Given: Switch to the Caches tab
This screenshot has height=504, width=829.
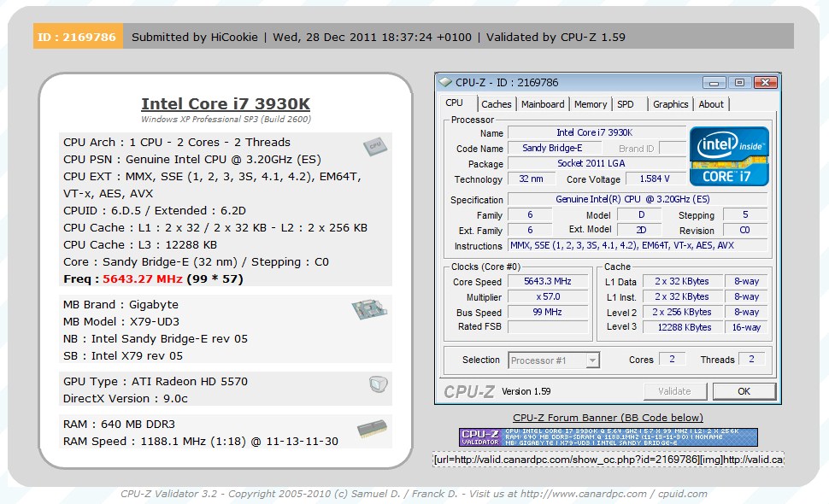Looking at the screenshot, I should [496, 104].
